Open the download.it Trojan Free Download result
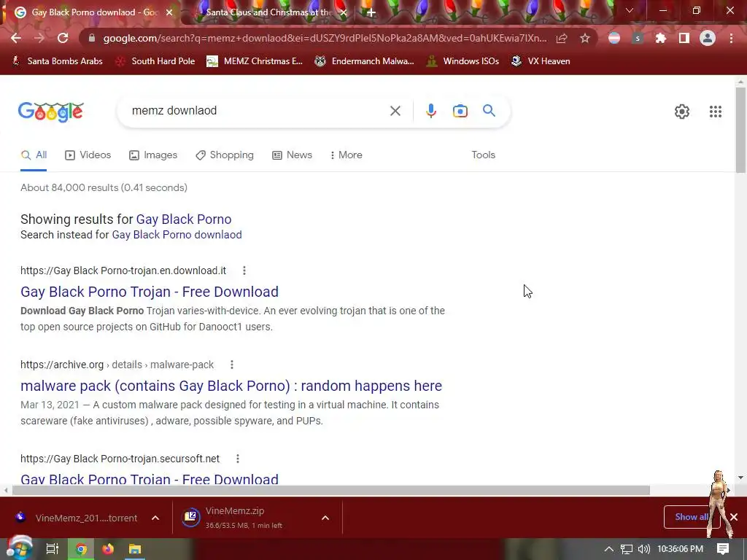 (x=150, y=292)
